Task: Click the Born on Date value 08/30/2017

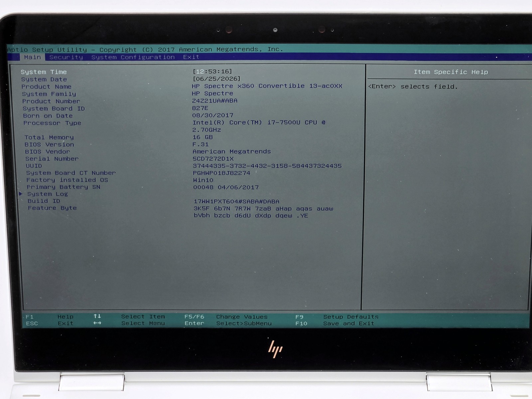Action: (x=213, y=115)
